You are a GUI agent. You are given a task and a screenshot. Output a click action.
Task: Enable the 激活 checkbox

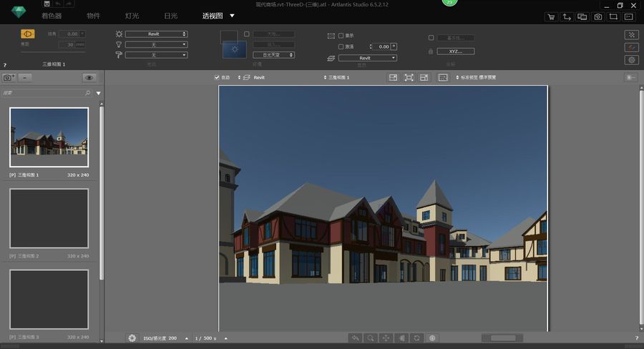pos(341,46)
